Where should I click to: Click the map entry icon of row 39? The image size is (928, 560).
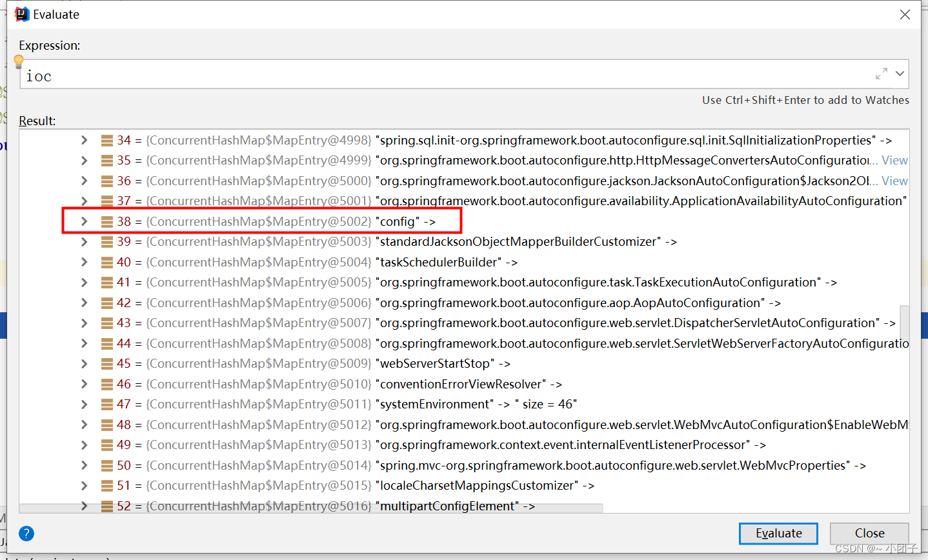[107, 241]
